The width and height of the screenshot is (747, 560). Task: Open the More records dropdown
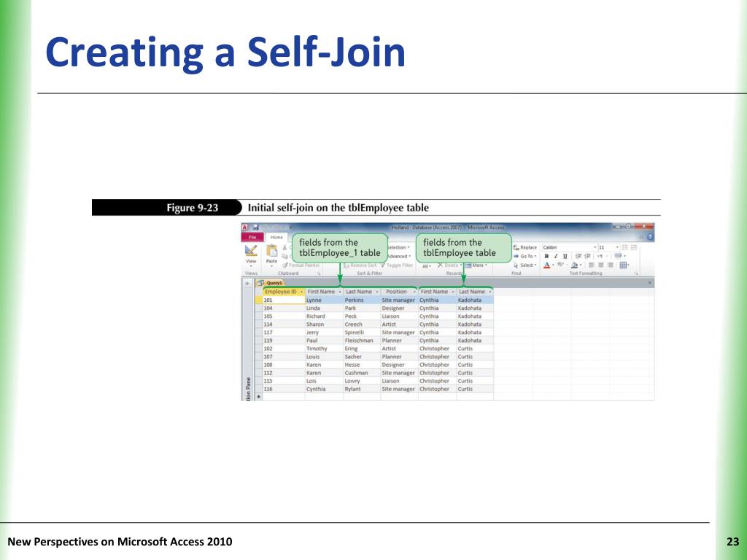click(x=476, y=265)
